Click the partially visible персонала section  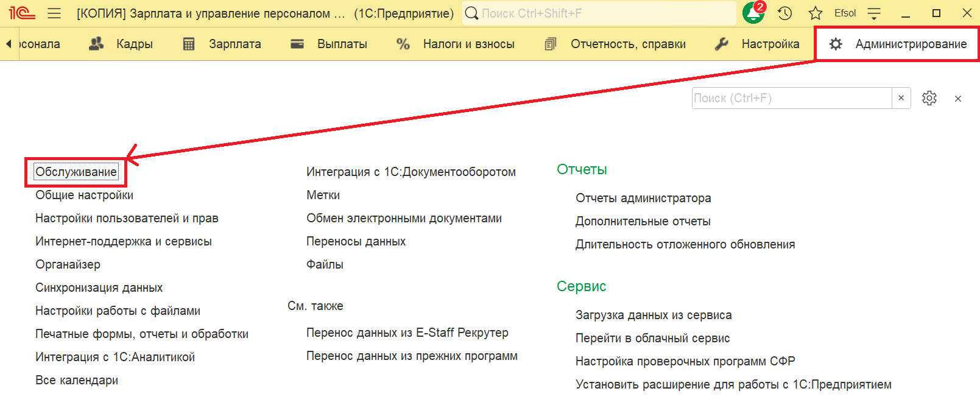pos(39,44)
